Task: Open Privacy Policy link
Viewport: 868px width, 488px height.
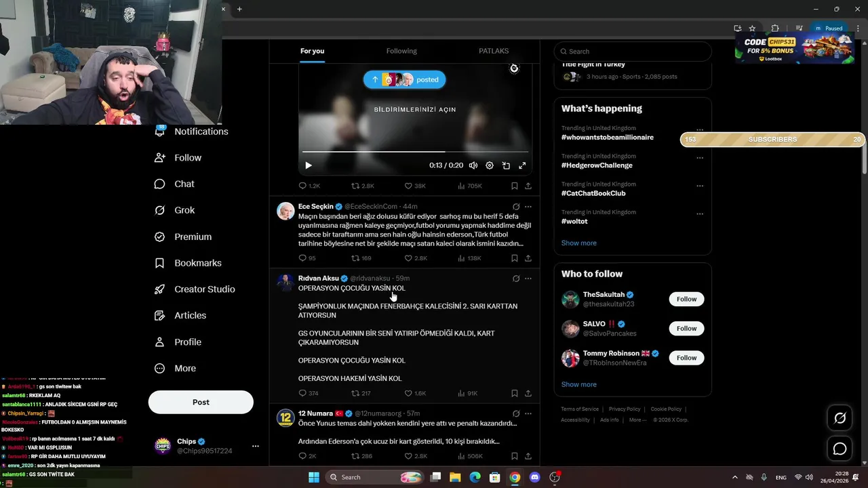Action: pos(625,409)
